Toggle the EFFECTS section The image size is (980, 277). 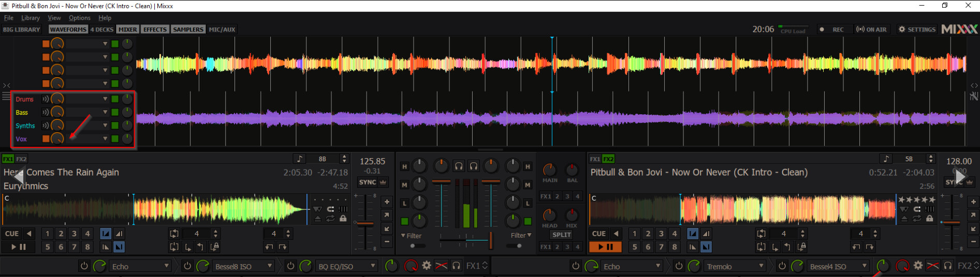click(155, 29)
